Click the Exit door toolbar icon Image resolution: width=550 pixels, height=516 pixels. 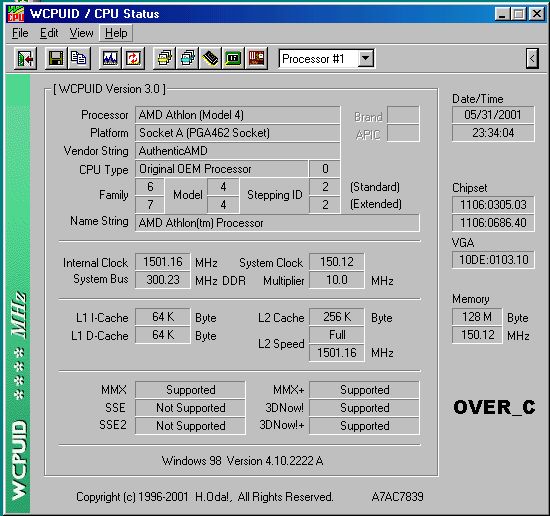(25, 58)
